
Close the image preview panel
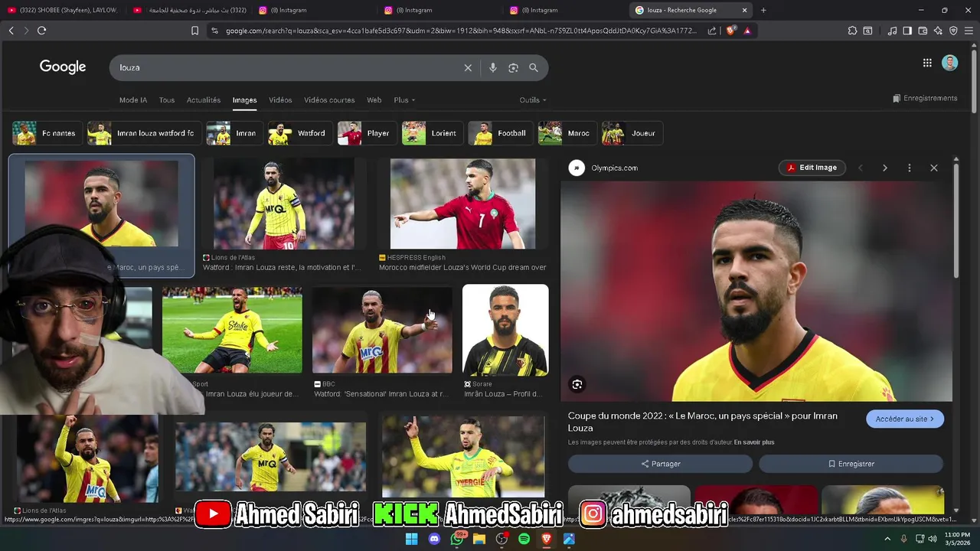point(934,168)
